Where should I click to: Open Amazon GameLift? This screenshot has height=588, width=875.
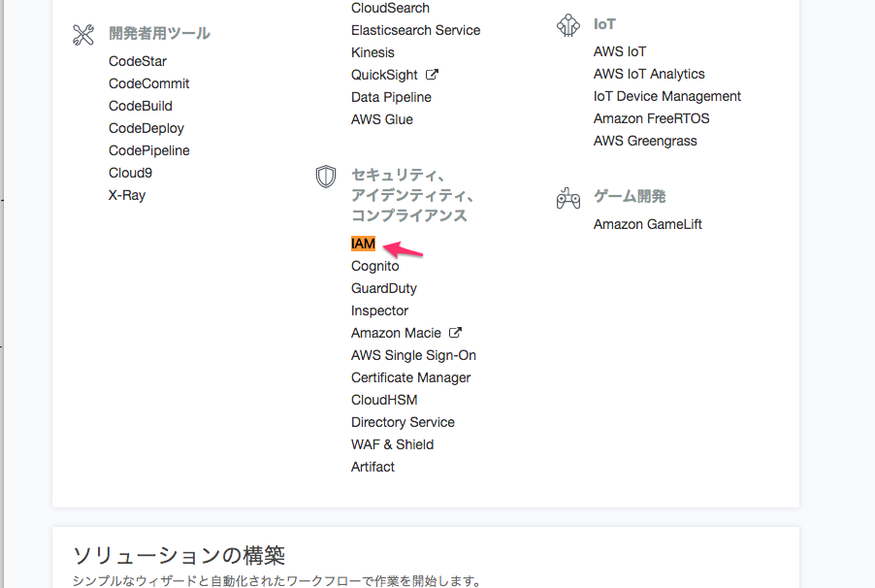tap(647, 224)
